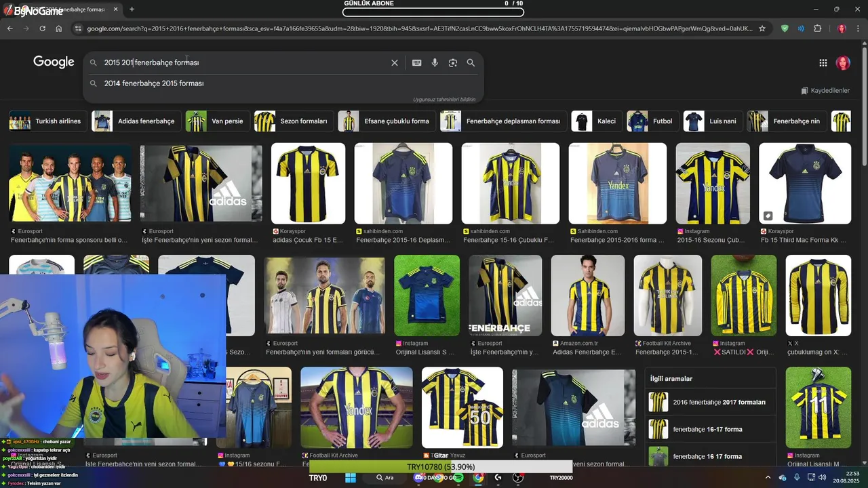Open çubuklumag on X long-sleeve jersey image
868x488 pixels.
click(x=818, y=296)
